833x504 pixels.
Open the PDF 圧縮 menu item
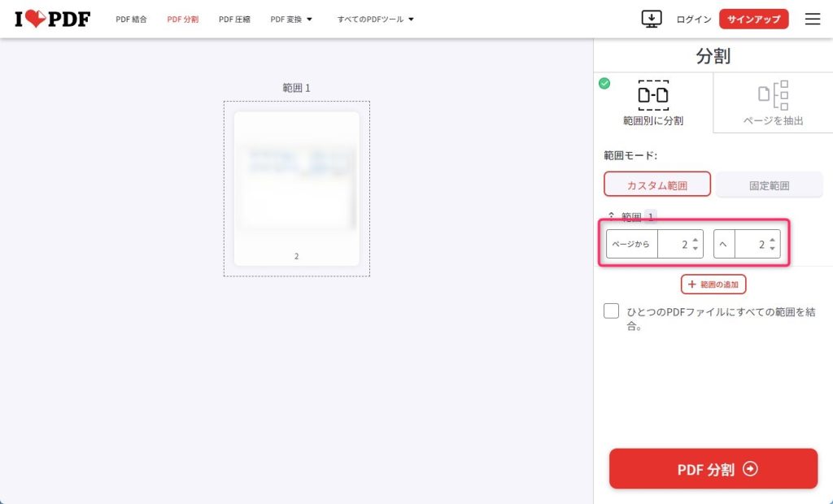[234, 20]
